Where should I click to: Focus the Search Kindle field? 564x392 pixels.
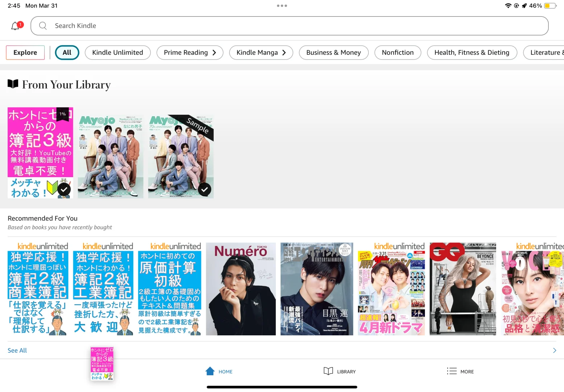coord(289,26)
